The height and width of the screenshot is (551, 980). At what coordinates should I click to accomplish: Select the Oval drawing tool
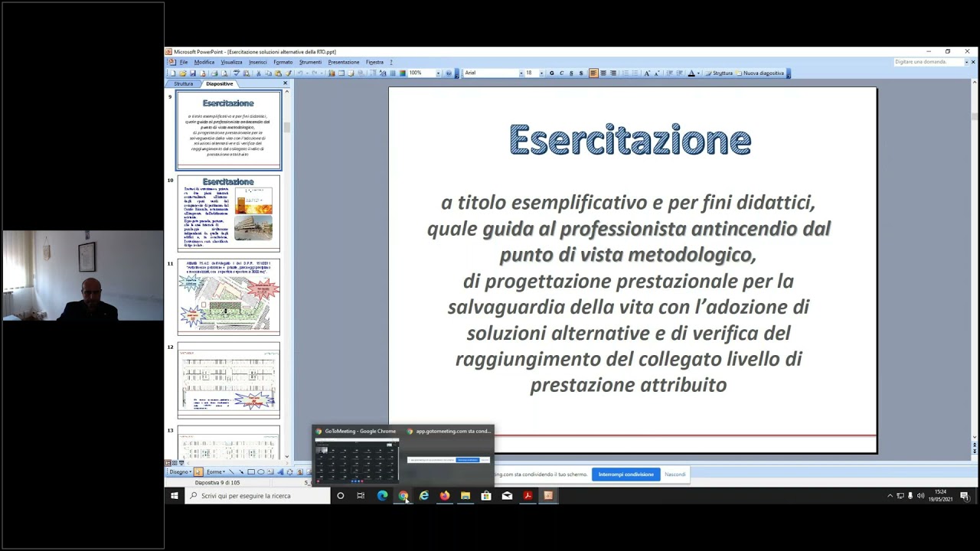pos(261,471)
